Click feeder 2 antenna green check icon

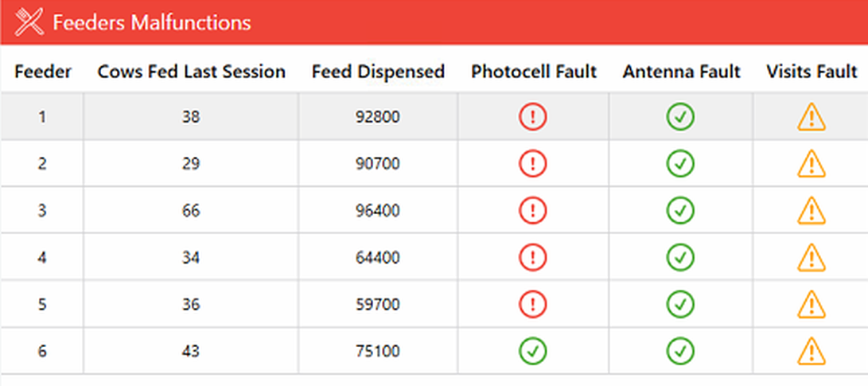click(680, 164)
